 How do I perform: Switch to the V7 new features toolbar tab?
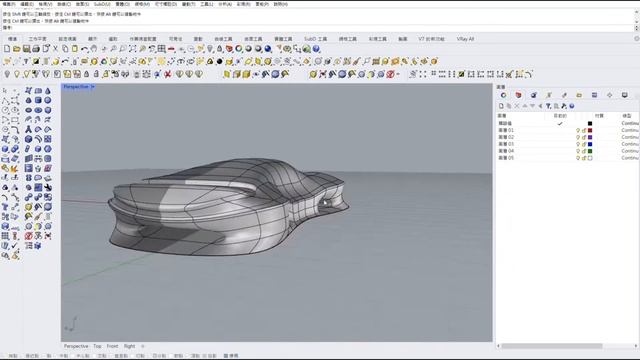pyautogui.click(x=431, y=39)
